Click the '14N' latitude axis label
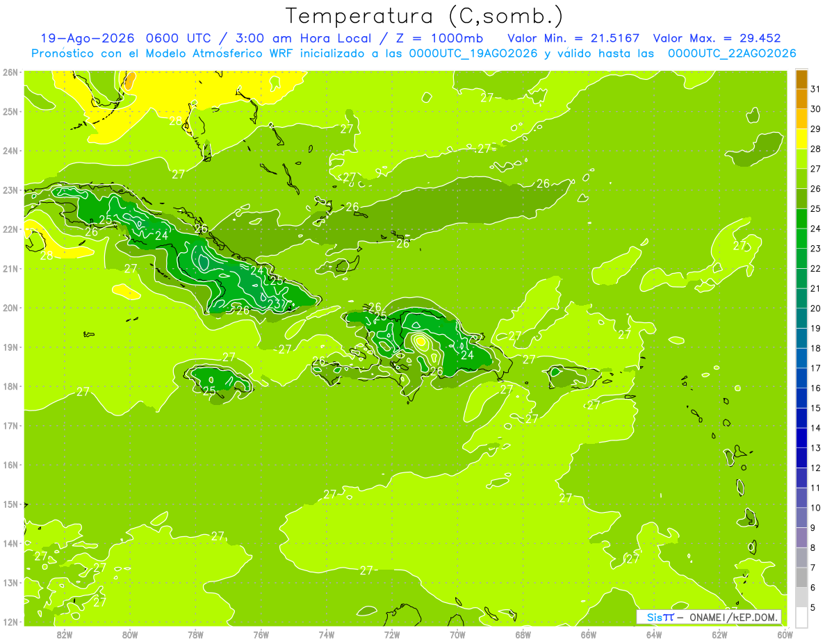 pyautogui.click(x=10, y=543)
